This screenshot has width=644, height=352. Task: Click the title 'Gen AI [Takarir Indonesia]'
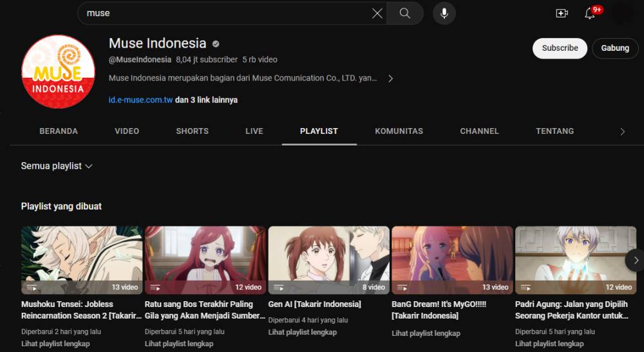point(315,304)
